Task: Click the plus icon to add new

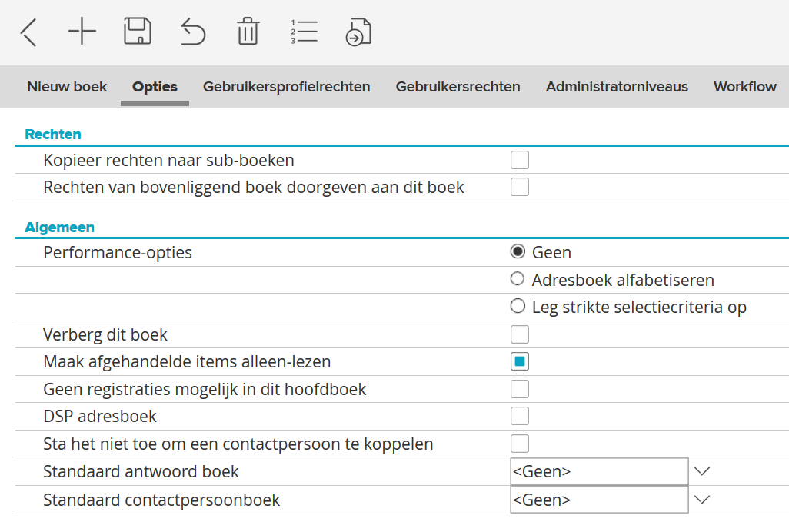Action: pyautogui.click(x=82, y=32)
